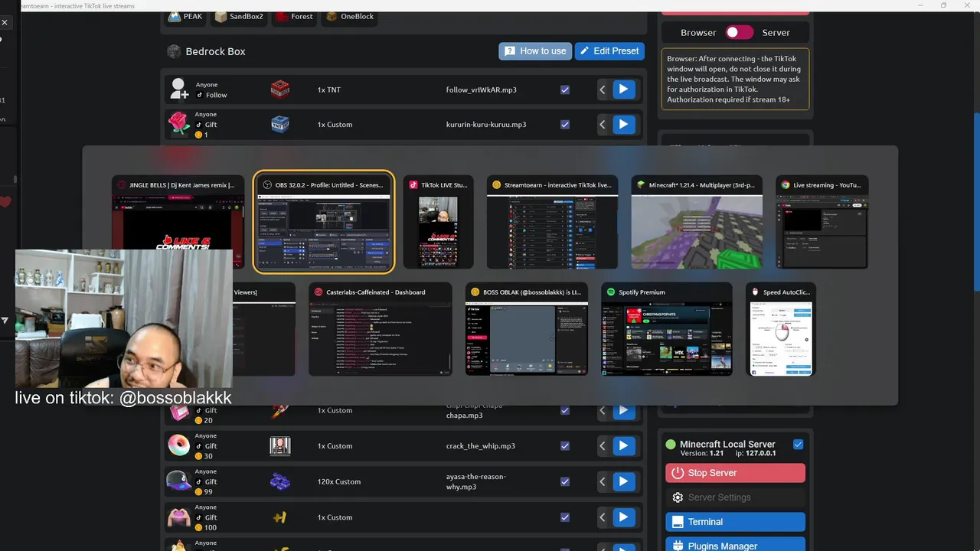Viewport: 980px width, 551px height.
Task: Click the jail cage action icon in crack_the_whip row
Action: point(280,445)
